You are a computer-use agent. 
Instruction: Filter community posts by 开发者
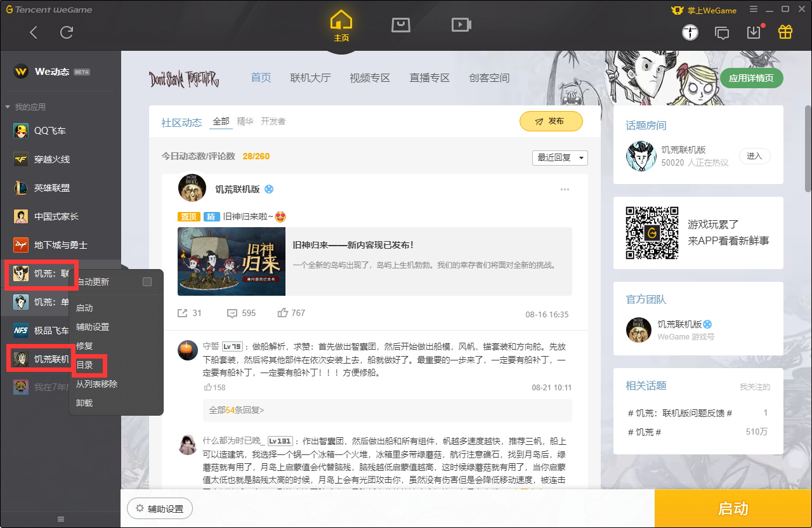[273, 121]
